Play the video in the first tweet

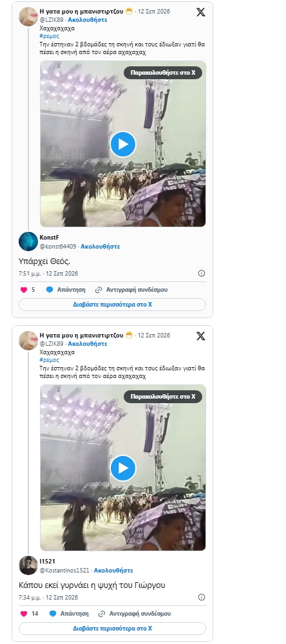click(123, 144)
